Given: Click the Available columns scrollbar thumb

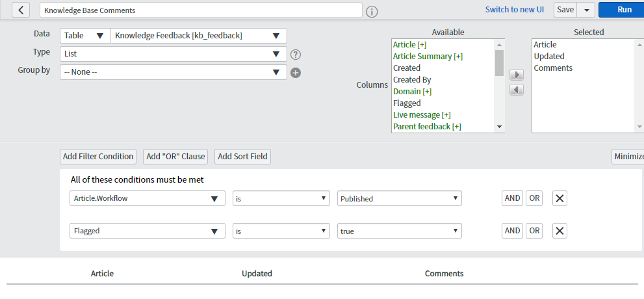Looking at the screenshot, I should tap(499, 63).
